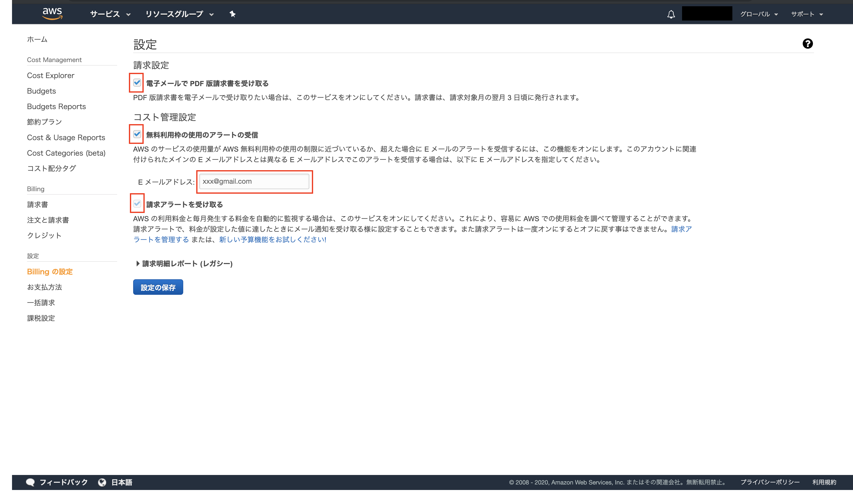Screen dimensions: 853x504
Task: Click the E メールアドレス input field
Action: coord(254,181)
